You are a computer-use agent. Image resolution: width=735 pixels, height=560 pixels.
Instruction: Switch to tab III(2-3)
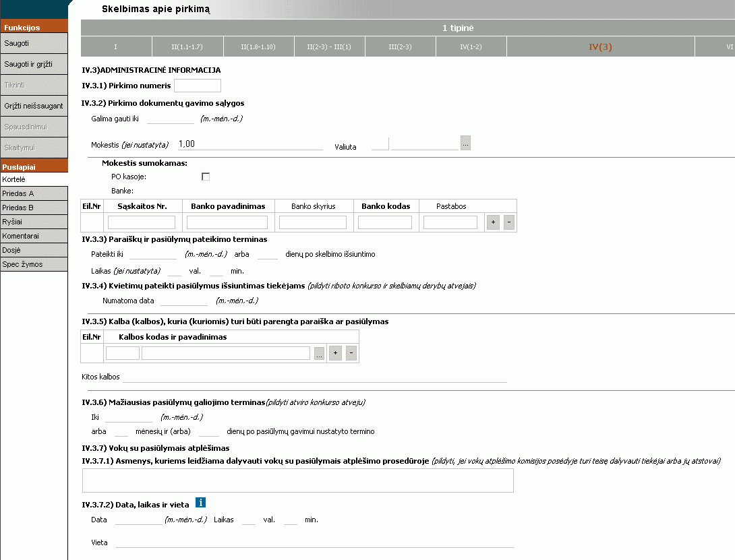[x=401, y=47]
